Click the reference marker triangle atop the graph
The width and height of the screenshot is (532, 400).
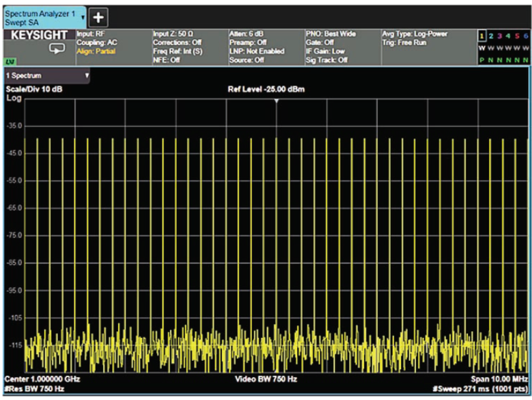[276, 101]
